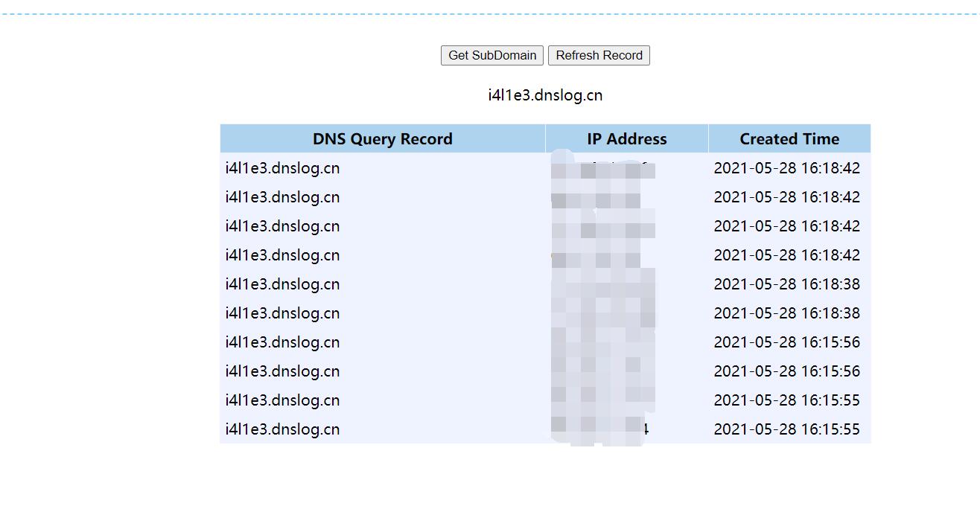Select the first 16:15:56 created time entry
This screenshot has width=980, height=506.
[x=786, y=342]
